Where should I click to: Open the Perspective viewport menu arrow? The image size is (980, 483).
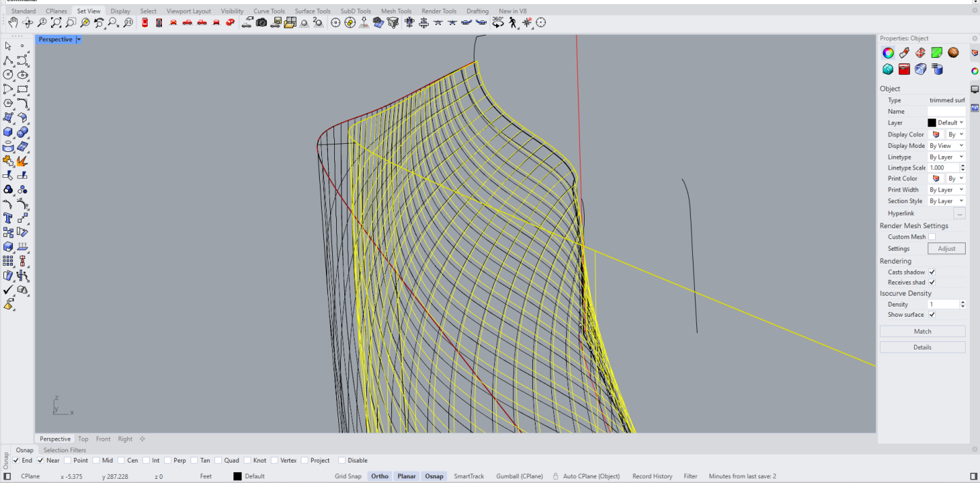[x=79, y=40]
